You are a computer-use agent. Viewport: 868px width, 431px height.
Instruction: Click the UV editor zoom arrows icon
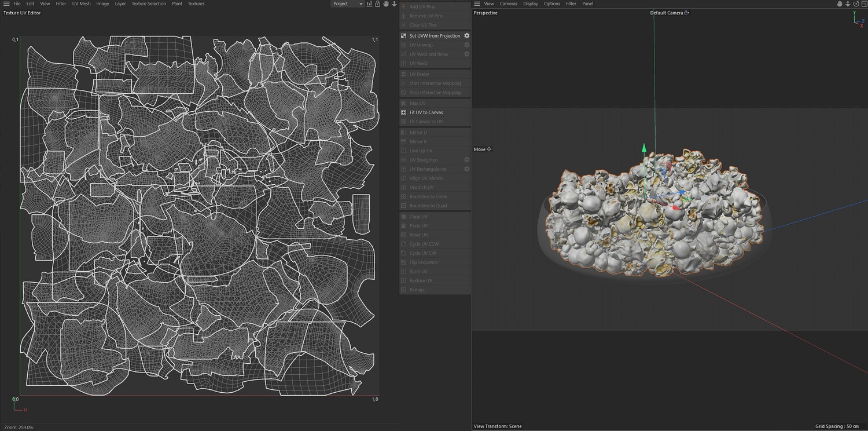tap(394, 4)
